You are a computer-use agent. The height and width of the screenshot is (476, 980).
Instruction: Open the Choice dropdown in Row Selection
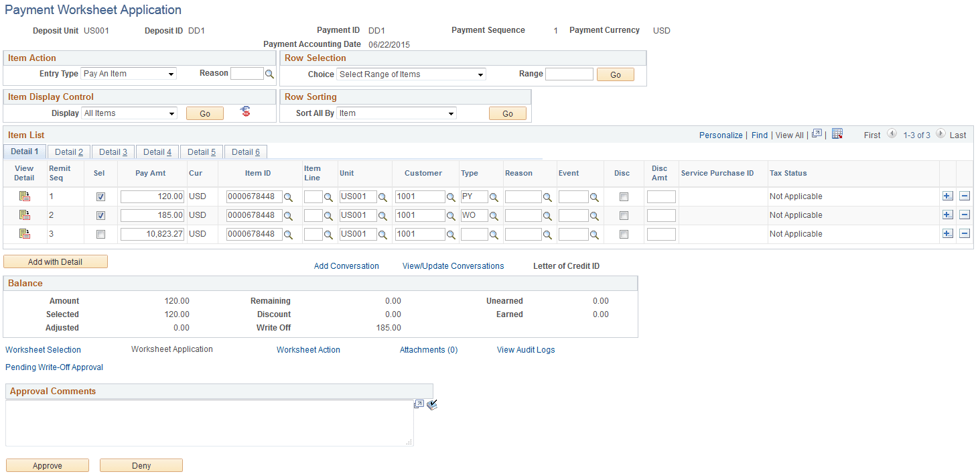click(x=411, y=74)
